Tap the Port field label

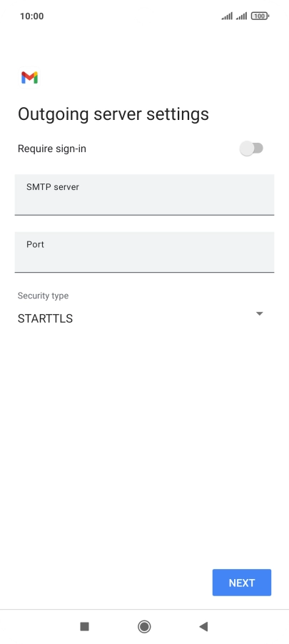pyautogui.click(x=35, y=244)
